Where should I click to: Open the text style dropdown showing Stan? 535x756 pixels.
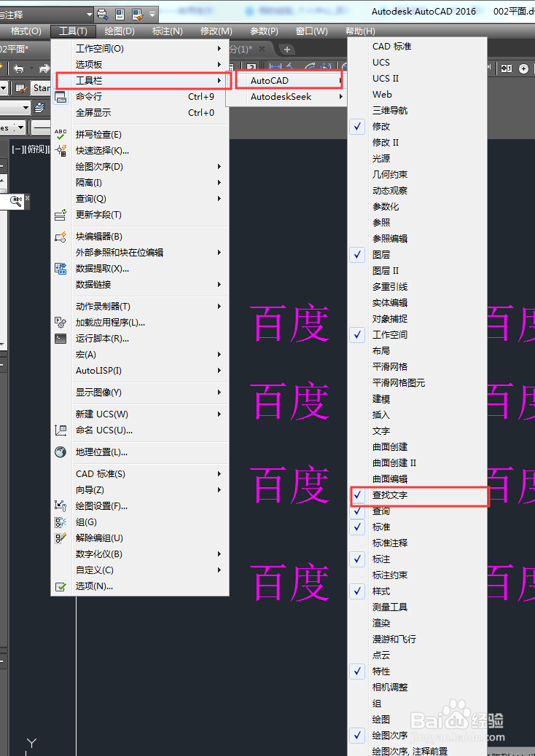pyautogui.click(x=42, y=87)
